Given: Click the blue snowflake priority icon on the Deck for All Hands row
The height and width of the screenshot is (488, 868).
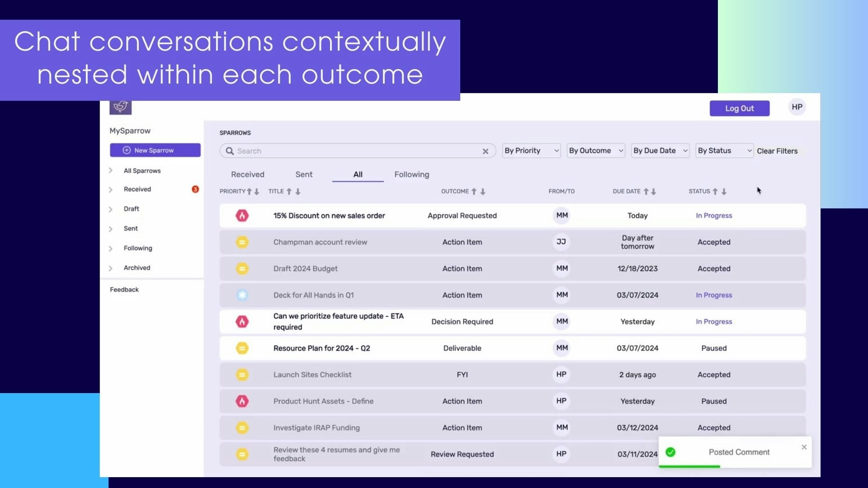Looking at the screenshot, I should coord(242,295).
